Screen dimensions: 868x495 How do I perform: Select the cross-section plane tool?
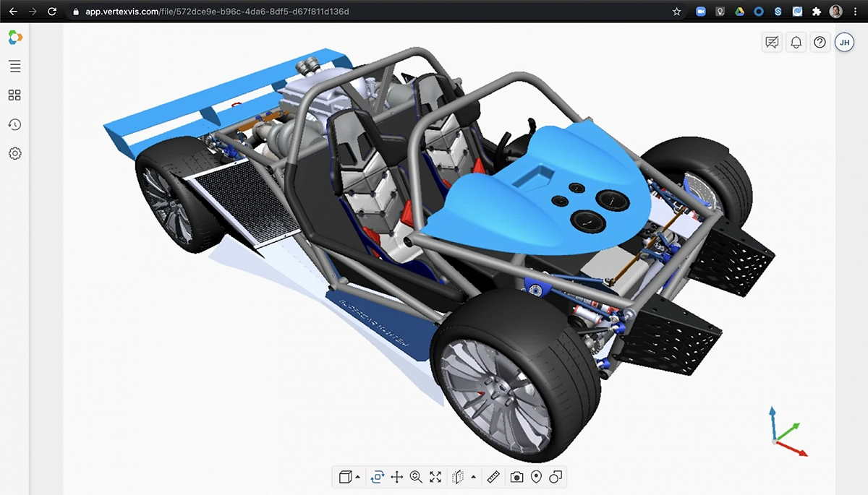point(458,477)
